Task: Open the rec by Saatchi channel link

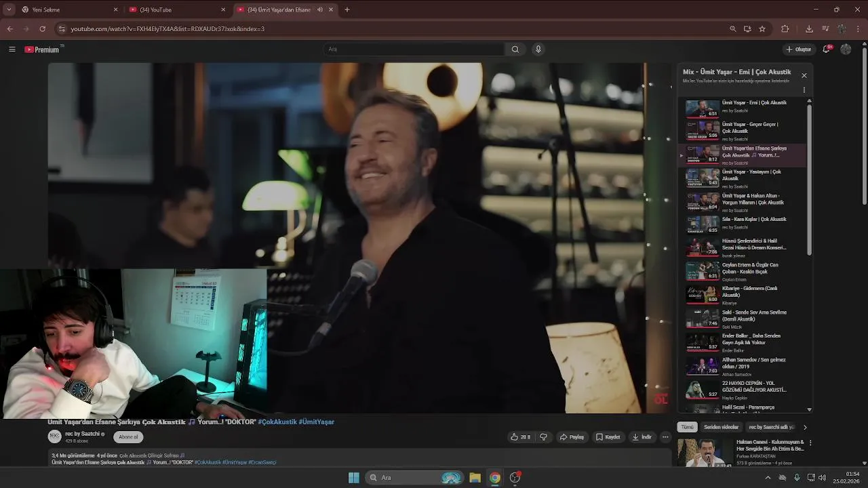Action: click(x=83, y=434)
